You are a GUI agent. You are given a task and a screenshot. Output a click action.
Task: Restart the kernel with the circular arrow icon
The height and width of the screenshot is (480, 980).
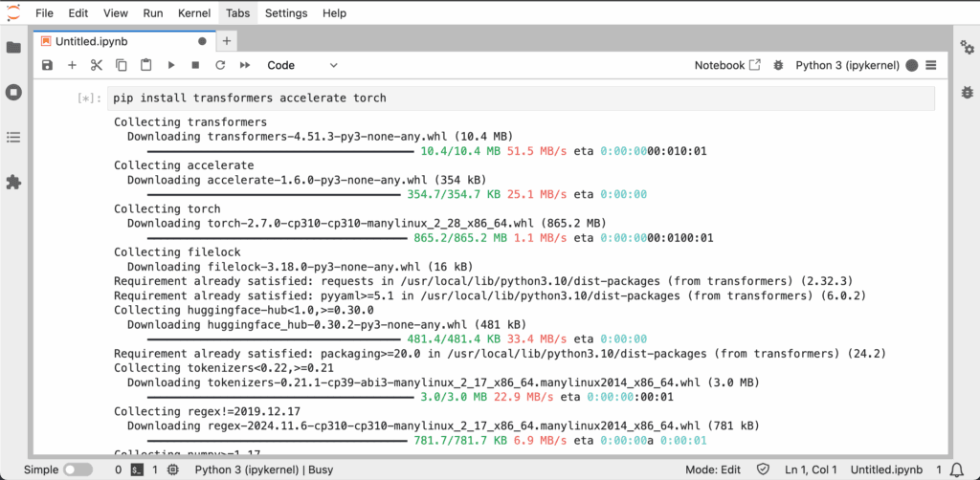point(220,65)
